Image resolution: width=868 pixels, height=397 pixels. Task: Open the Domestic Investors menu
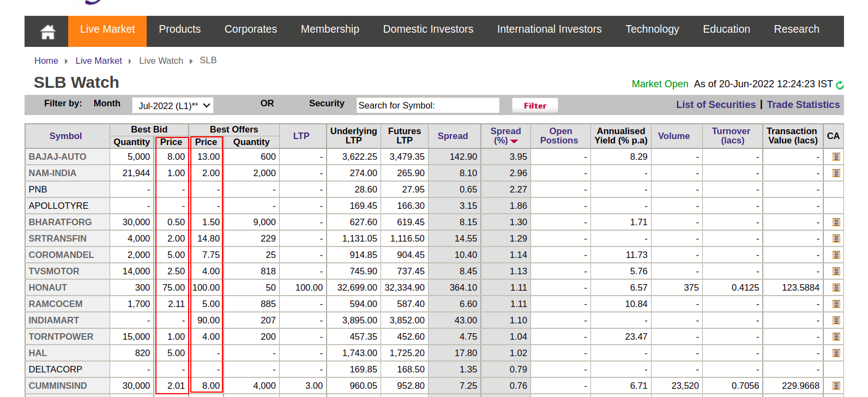(428, 29)
